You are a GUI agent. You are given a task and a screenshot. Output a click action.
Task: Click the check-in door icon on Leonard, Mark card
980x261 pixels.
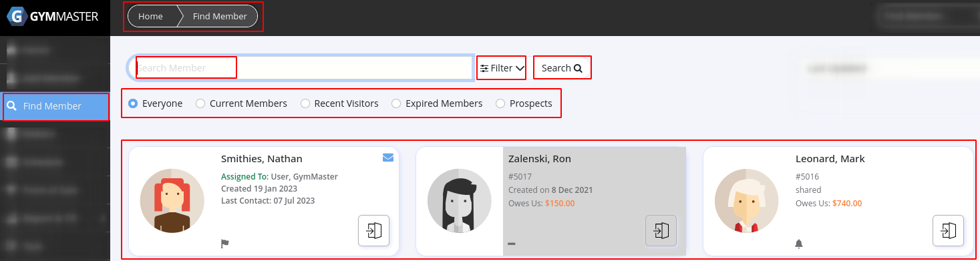click(949, 230)
